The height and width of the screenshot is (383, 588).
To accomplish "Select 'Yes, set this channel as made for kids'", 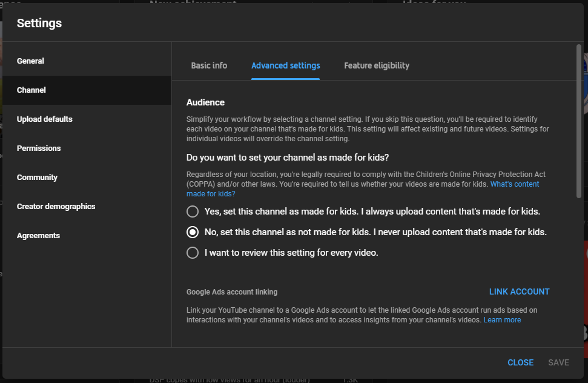I will point(193,211).
